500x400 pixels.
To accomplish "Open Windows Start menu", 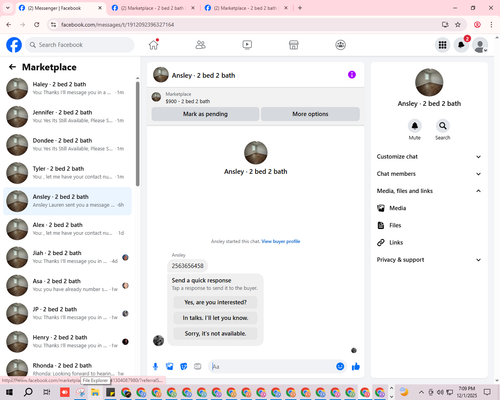I will (9, 392).
